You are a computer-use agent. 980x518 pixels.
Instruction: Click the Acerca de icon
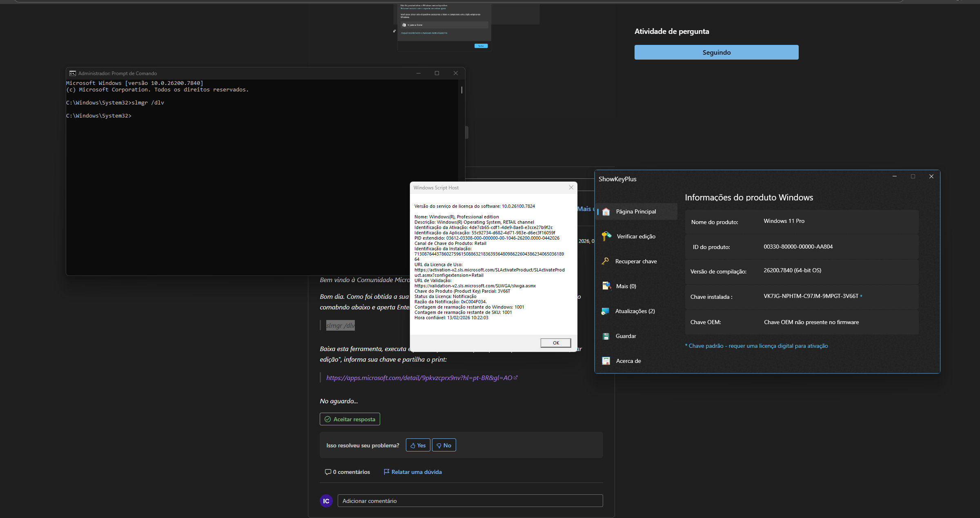pyautogui.click(x=606, y=361)
